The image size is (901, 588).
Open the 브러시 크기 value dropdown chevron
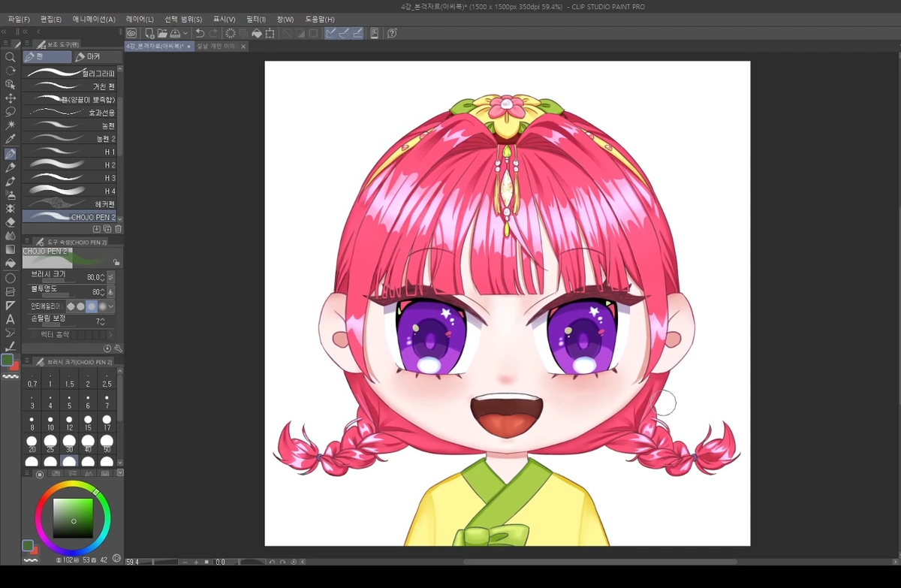coord(110,276)
